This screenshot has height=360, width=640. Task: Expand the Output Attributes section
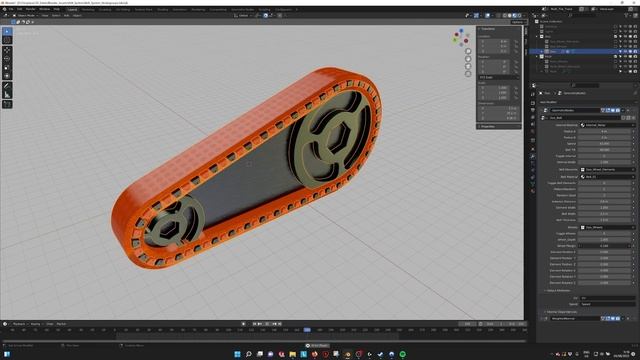click(558, 291)
